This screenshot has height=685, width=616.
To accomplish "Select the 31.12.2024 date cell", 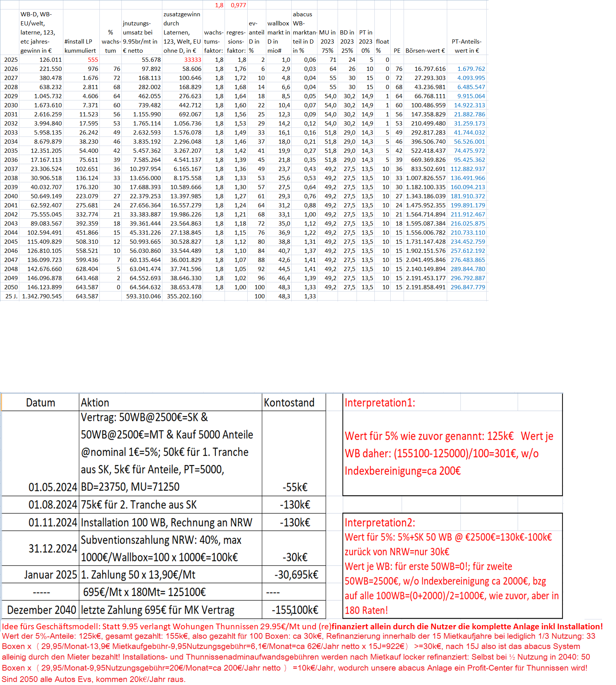I will coord(53,549).
